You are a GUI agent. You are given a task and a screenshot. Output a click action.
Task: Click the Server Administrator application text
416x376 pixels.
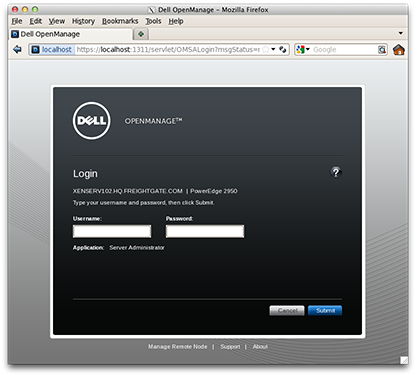pyautogui.click(x=137, y=248)
